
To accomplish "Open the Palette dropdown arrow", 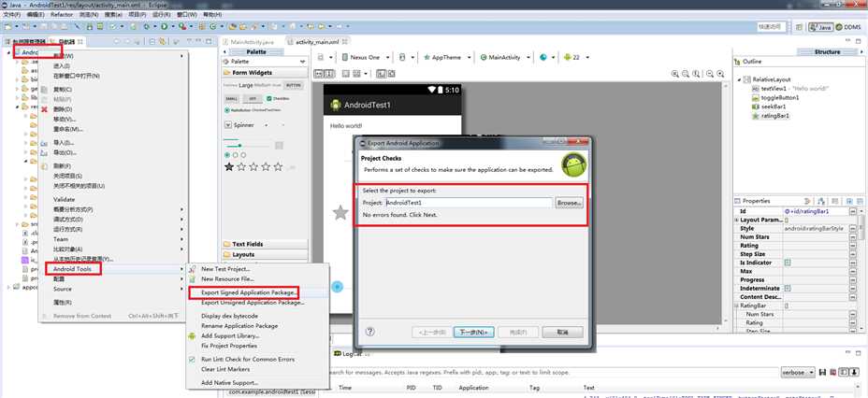I will pyautogui.click(x=302, y=62).
